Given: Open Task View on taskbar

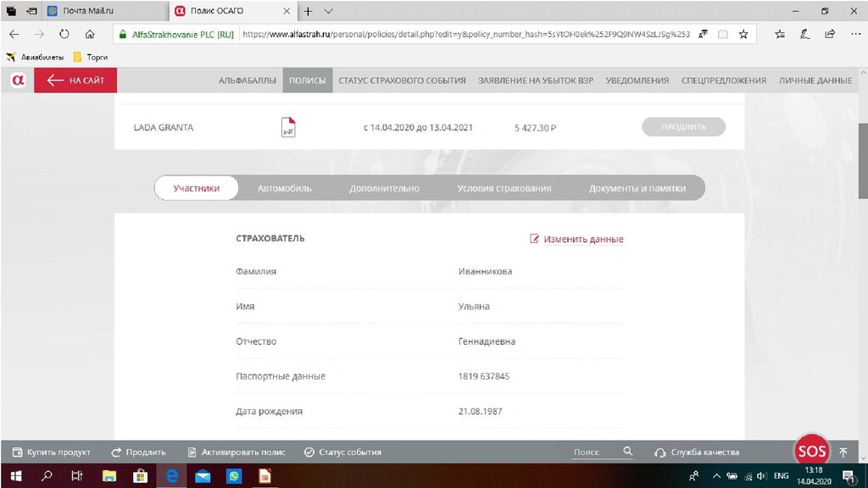Looking at the screenshot, I should (x=77, y=476).
